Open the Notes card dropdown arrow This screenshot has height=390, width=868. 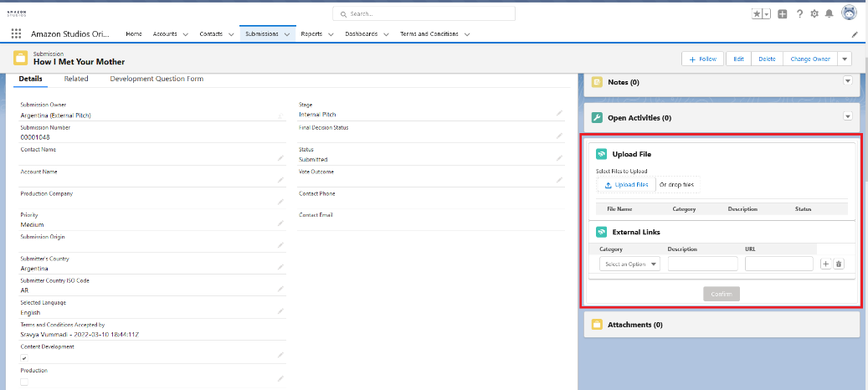tap(847, 81)
